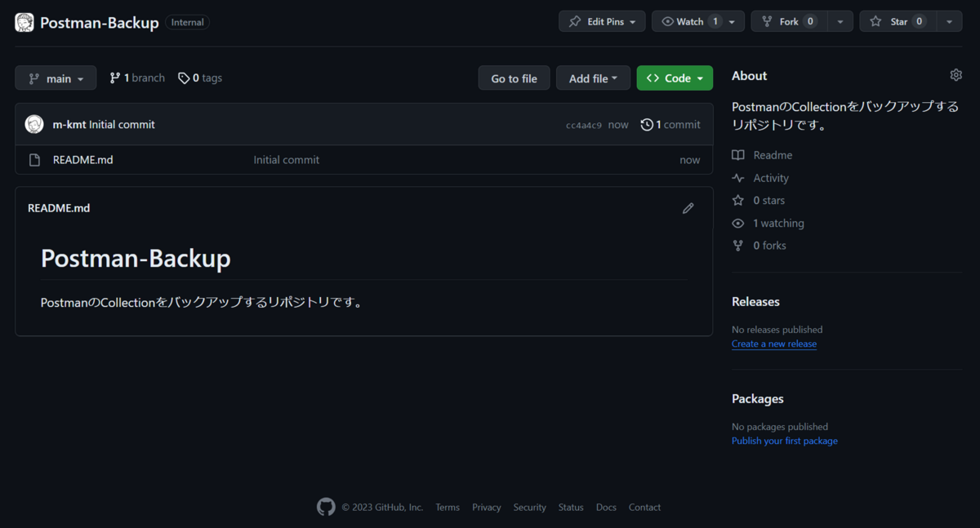
Task: Click the eye icon beside 1 watching
Action: [x=738, y=223]
